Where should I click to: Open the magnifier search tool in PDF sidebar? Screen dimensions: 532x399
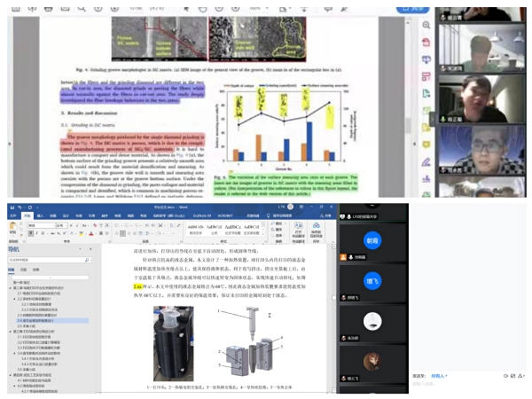point(426,25)
